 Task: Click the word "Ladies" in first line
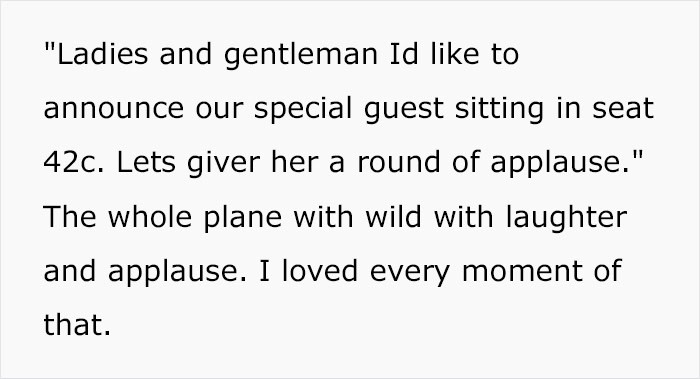[102, 54]
